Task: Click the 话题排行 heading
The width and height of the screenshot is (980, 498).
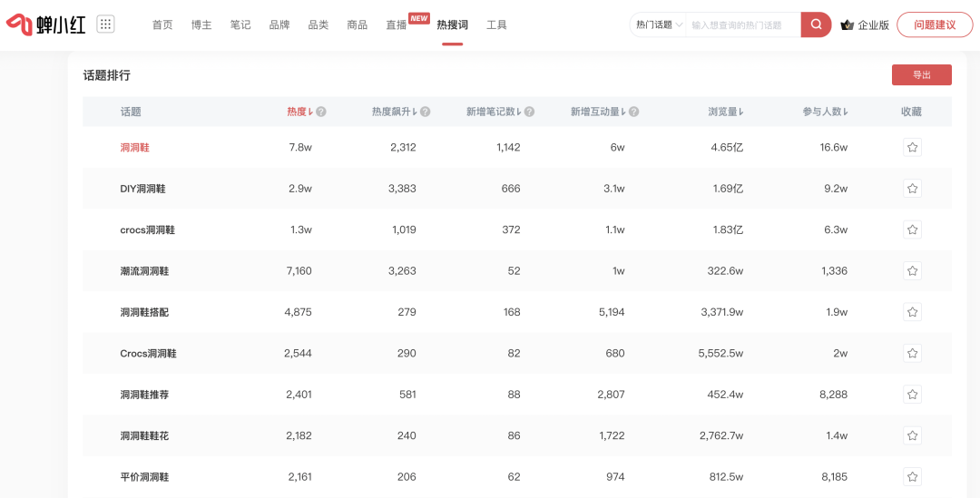Action: [107, 75]
